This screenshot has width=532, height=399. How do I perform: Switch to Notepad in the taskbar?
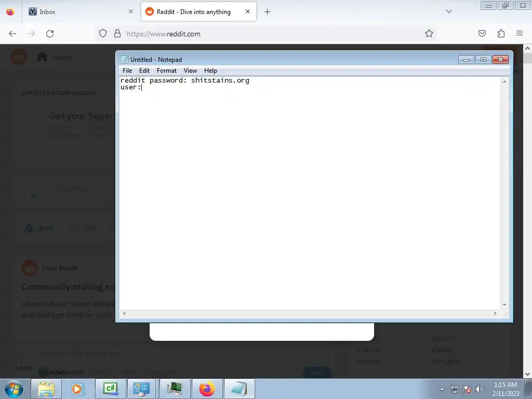coord(239,389)
